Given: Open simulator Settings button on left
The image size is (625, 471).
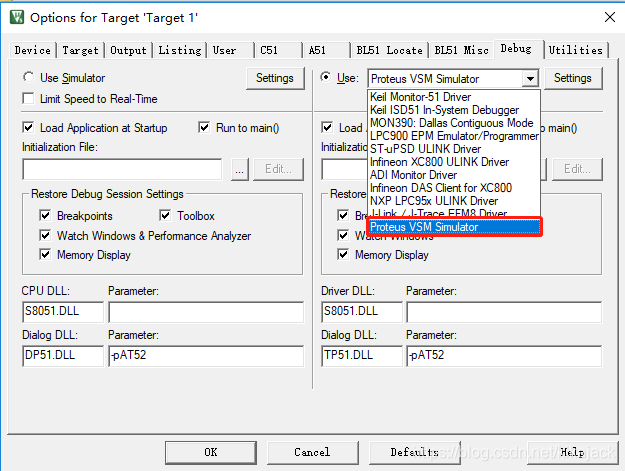Looking at the screenshot, I should tap(275, 78).
